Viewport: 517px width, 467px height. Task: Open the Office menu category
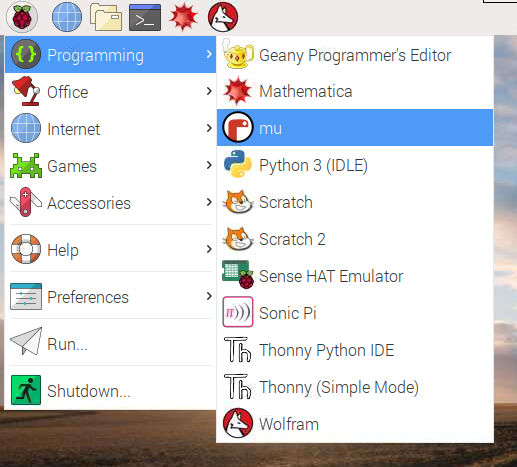coord(110,91)
